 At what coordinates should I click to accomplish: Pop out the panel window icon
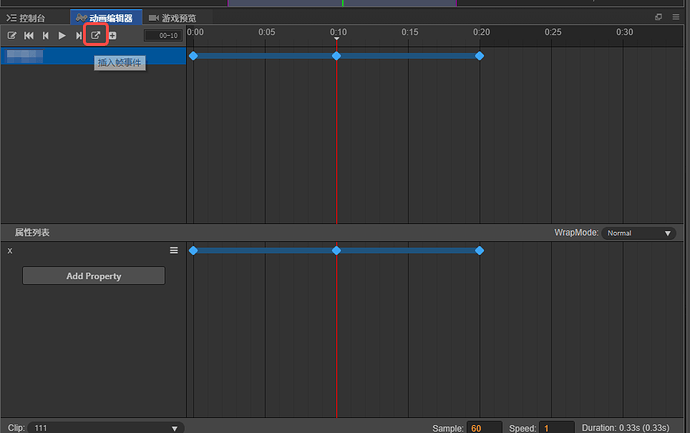click(658, 17)
